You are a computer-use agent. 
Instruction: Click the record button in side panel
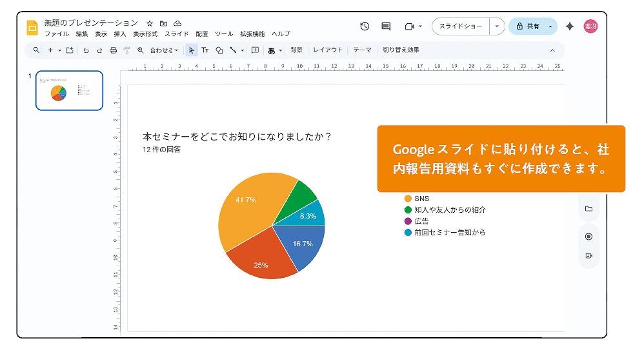click(x=589, y=237)
